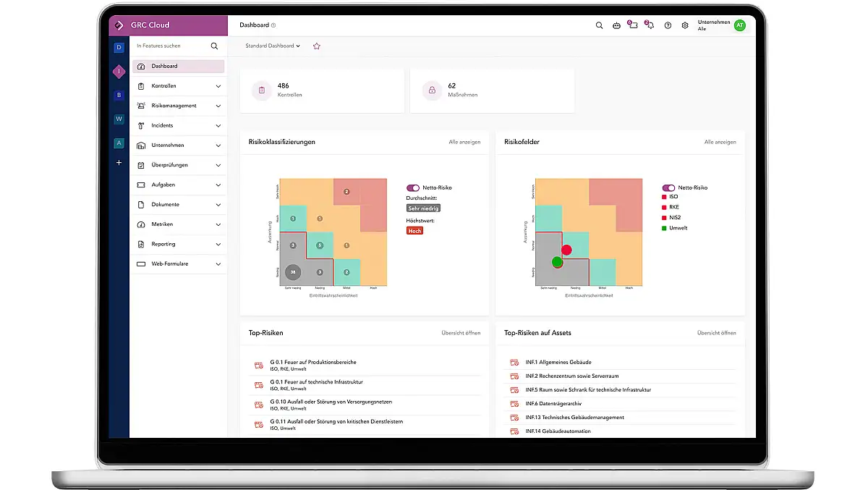Image resolution: width=868 pixels, height=490 pixels.
Task: Expand the Kontrollen sidebar section
Action: [x=178, y=86]
